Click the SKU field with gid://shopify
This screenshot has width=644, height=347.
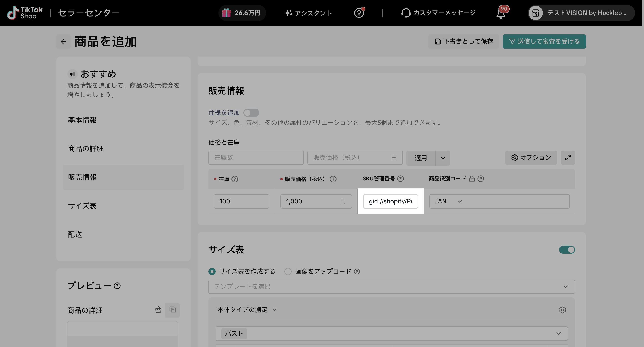click(390, 201)
